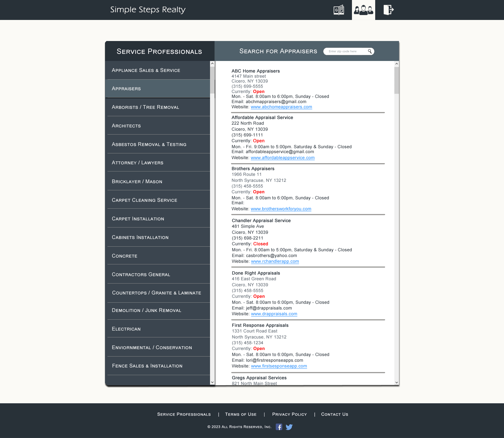Click the logout door icon

[x=388, y=10]
